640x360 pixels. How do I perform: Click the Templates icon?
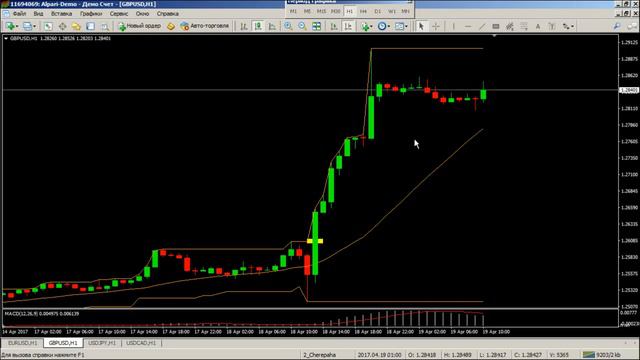tap(399, 26)
